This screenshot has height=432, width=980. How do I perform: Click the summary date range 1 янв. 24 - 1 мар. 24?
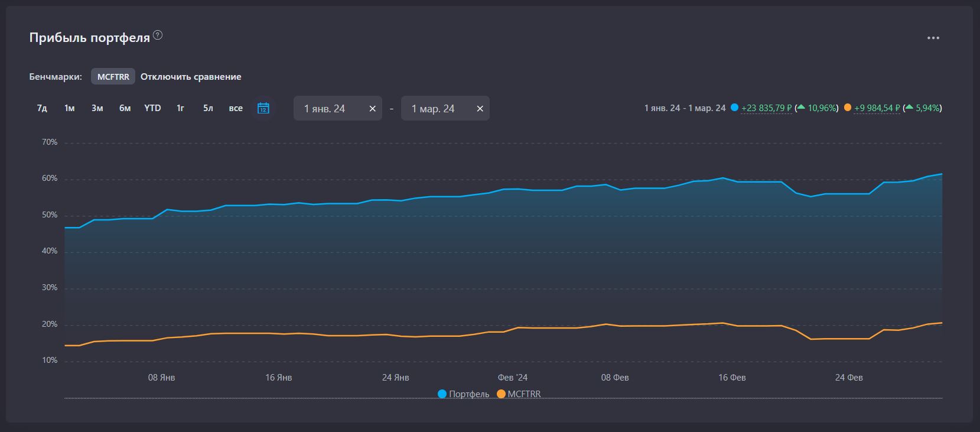tap(685, 108)
